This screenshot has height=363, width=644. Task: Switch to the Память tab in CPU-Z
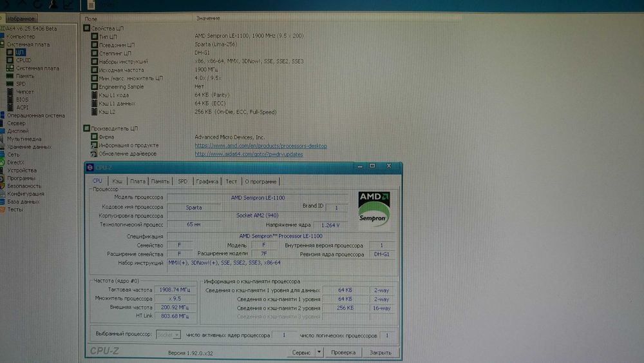pyautogui.click(x=160, y=181)
